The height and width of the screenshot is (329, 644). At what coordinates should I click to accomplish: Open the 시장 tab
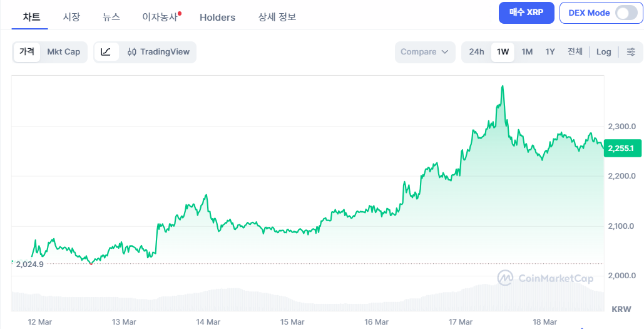[71, 17]
